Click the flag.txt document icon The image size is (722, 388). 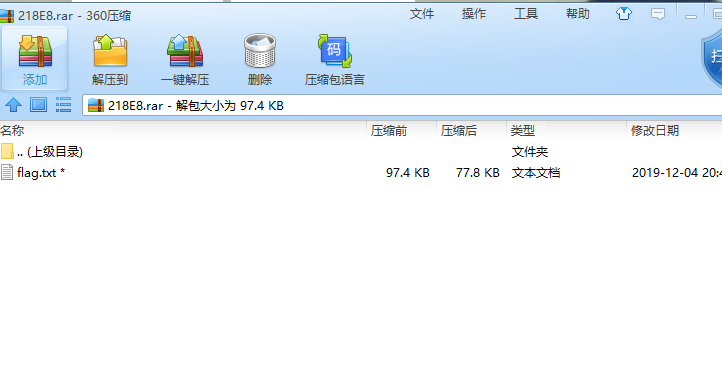click(x=7, y=173)
